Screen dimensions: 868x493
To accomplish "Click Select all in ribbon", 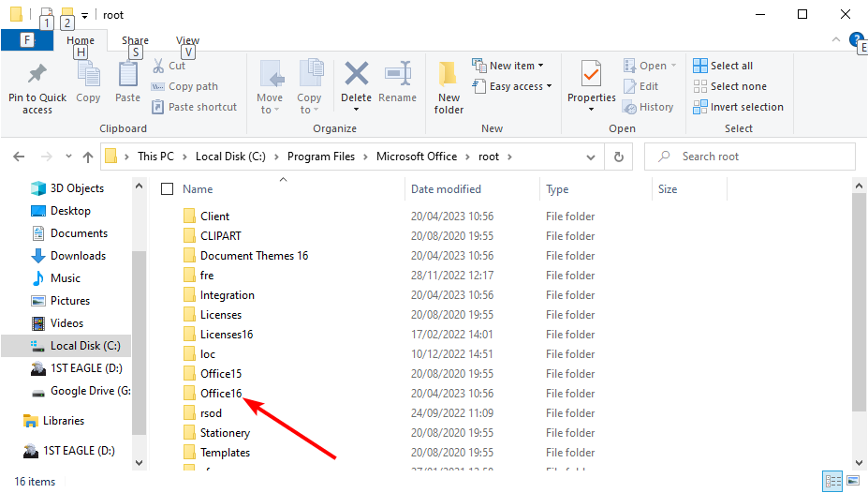I will click(723, 66).
